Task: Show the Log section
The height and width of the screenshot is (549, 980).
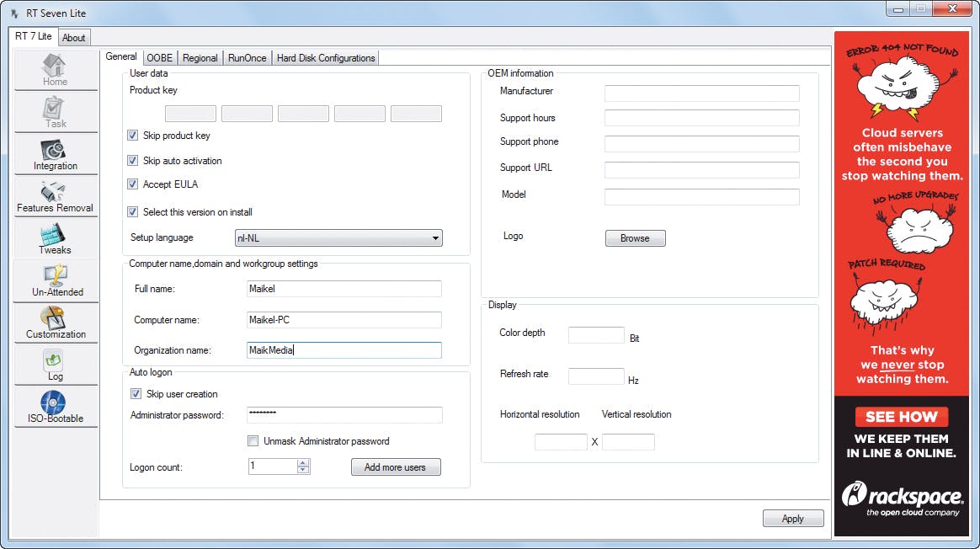Action: pyautogui.click(x=55, y=365)
